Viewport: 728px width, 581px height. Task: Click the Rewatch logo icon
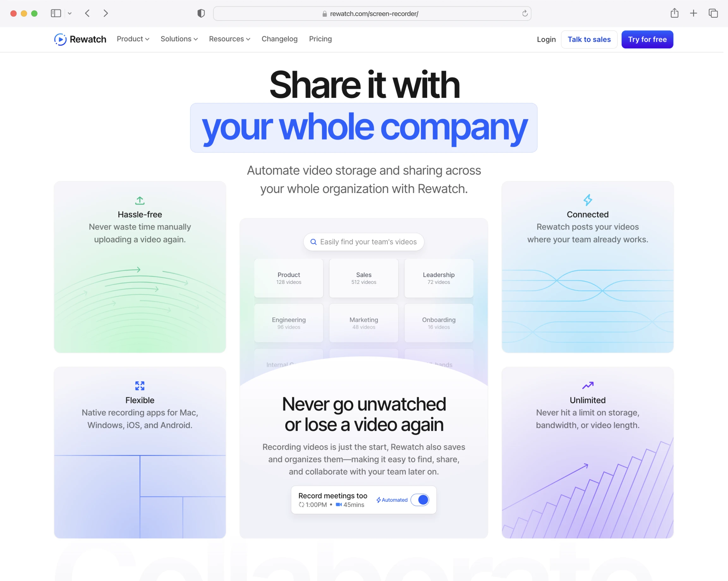pos(59,39)
